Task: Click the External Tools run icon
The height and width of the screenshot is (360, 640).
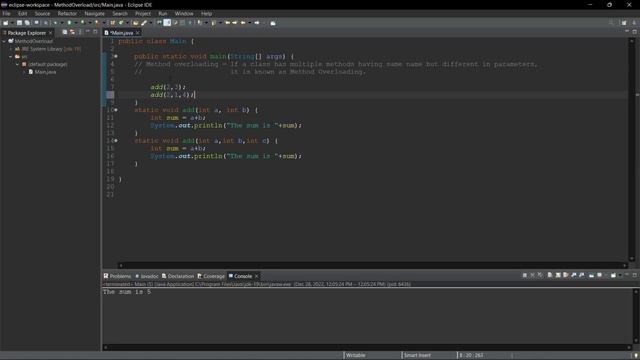Action: (97, 23)
